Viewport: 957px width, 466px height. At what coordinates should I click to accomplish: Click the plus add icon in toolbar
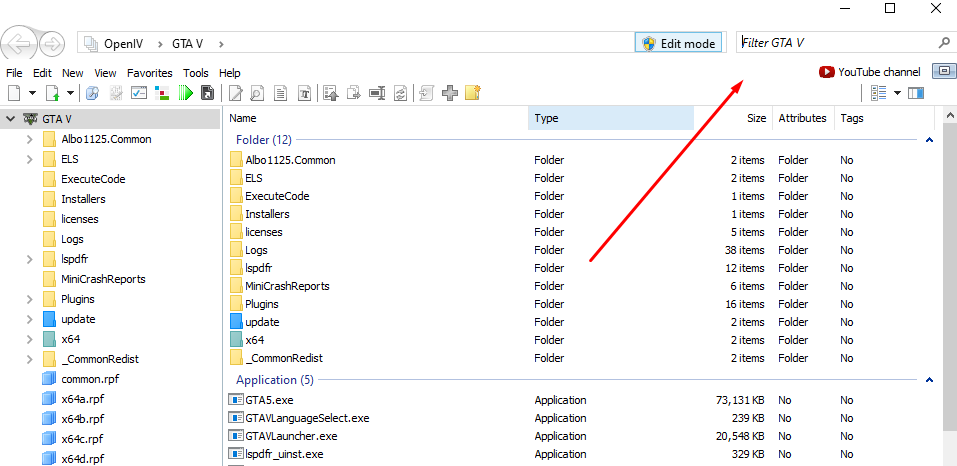[450, 93]
